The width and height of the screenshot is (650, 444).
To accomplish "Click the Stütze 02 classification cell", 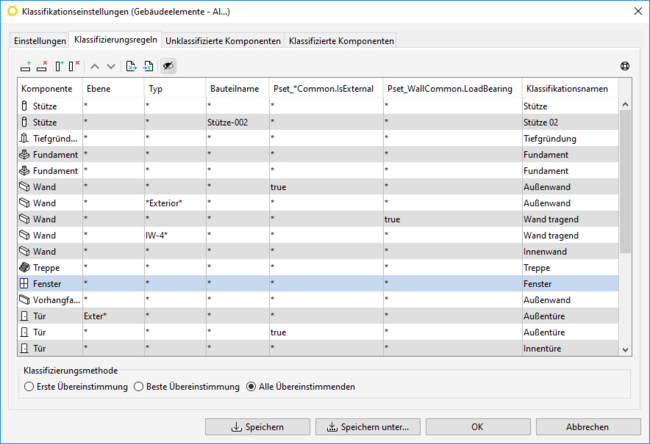I will [x=570, y=122].
